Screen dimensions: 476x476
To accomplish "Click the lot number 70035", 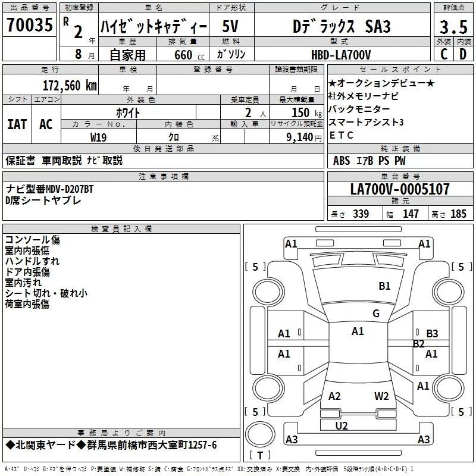I will (29, 25).
